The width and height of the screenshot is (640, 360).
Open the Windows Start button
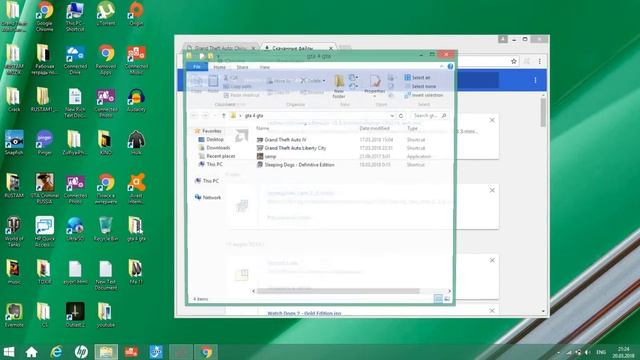pyautogui.click(x=9, y=352)
